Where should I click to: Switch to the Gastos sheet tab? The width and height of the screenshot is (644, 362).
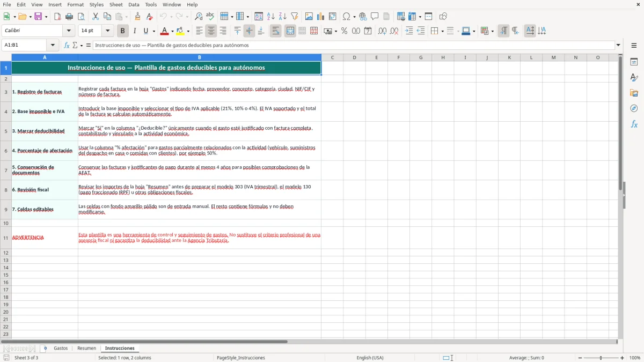[61, 349]
